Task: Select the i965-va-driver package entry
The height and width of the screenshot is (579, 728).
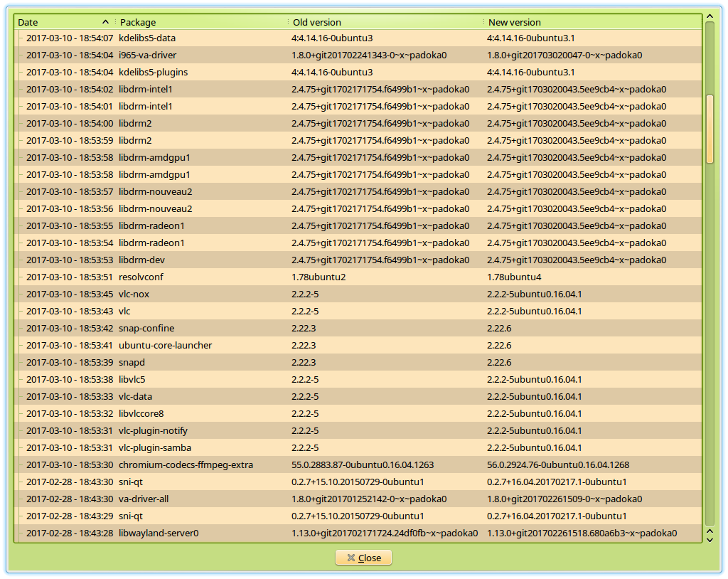Action: point(148,55)
